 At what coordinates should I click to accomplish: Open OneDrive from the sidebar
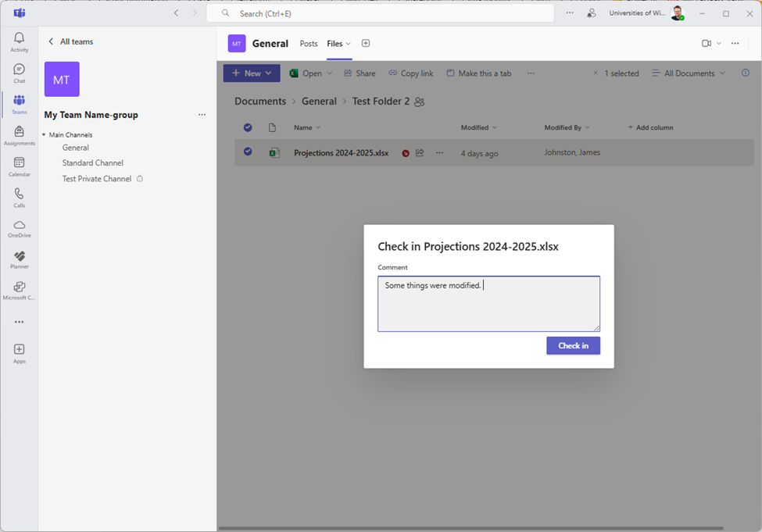(20, 228)
